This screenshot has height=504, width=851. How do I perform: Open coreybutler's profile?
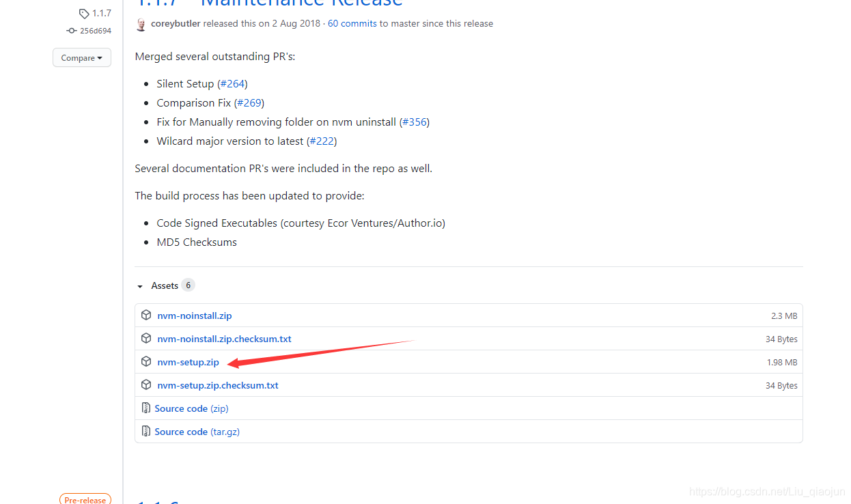coord(176,23)
